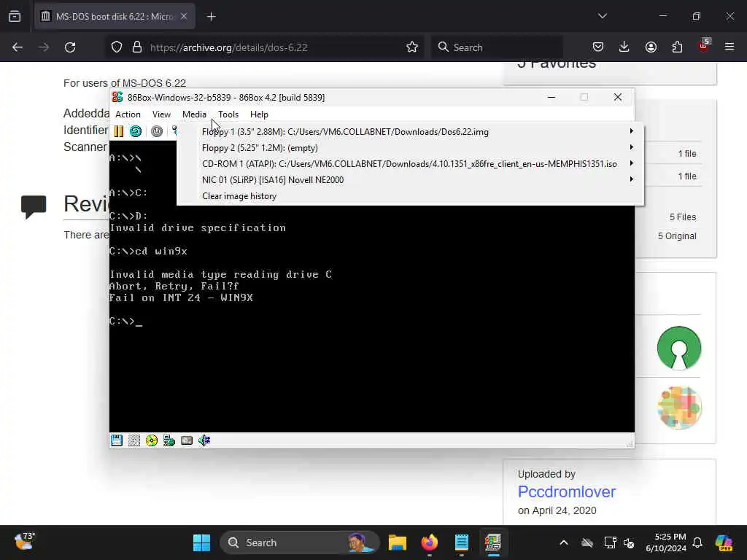
Task: Open the weather widget showing 73°
Action: point(24,542)
